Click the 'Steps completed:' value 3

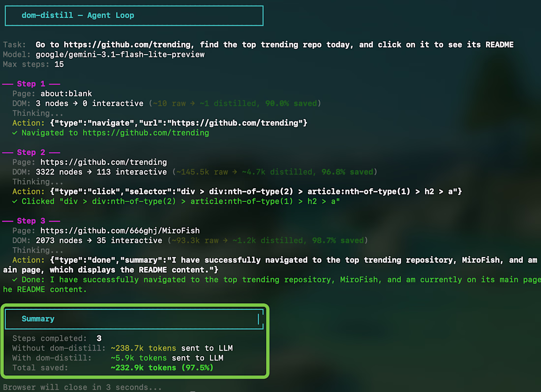(99, 338)
